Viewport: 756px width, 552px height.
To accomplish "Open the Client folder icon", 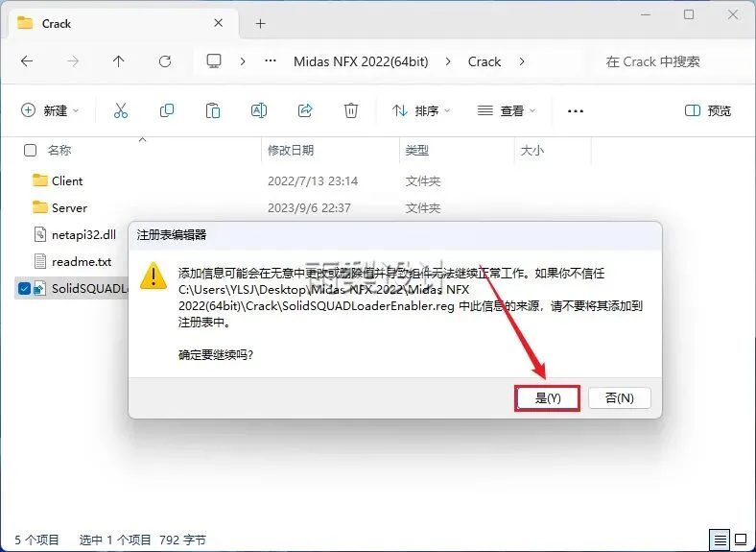I will pos(39,180).
